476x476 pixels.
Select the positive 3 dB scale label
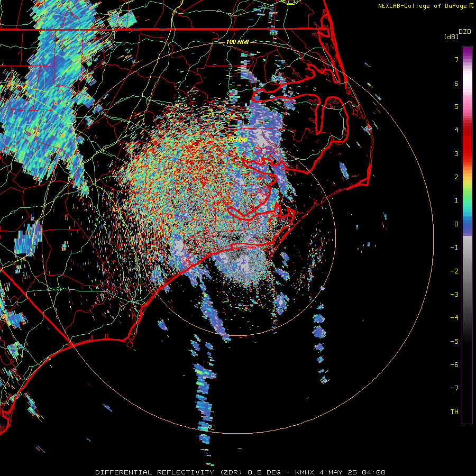[x=456, y=153]
